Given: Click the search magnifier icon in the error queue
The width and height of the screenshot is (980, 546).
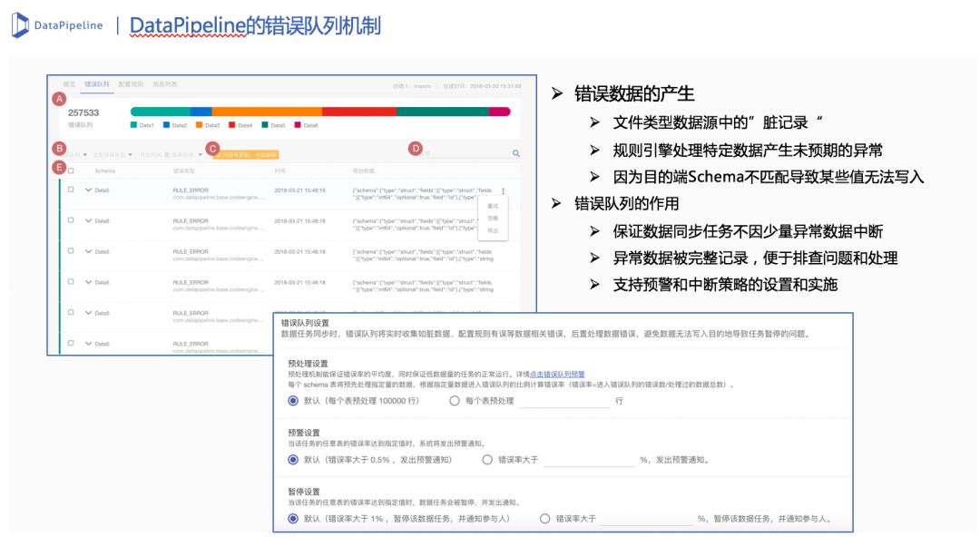Looking at the screenshot, I should 515,153.
